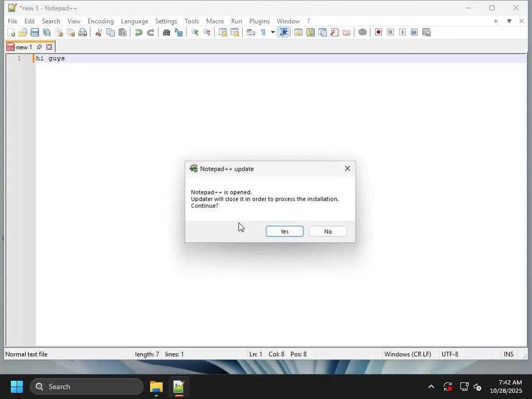Open the Edit menu

tap(30, 21)
